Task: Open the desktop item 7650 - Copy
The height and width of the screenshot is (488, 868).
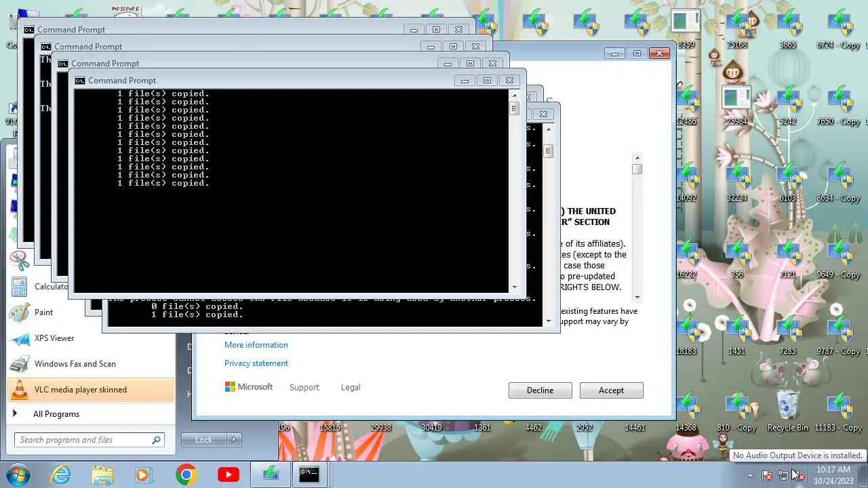Action: (839, 105)
